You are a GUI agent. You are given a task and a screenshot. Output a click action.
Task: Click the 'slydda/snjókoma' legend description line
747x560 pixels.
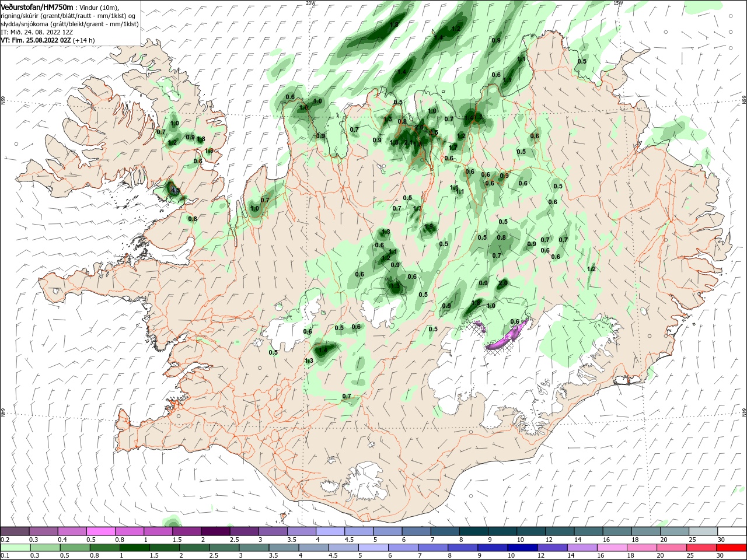tap(69, 24)
